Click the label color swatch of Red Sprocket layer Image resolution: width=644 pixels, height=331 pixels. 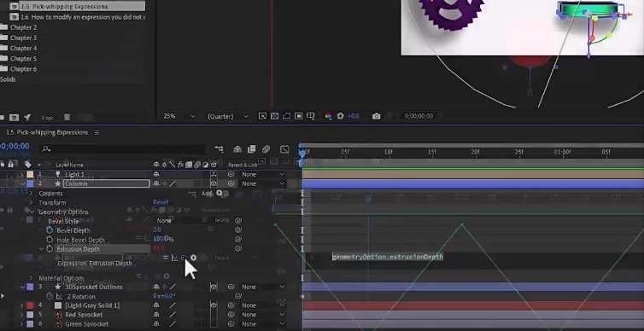click(x=30, y=315)
